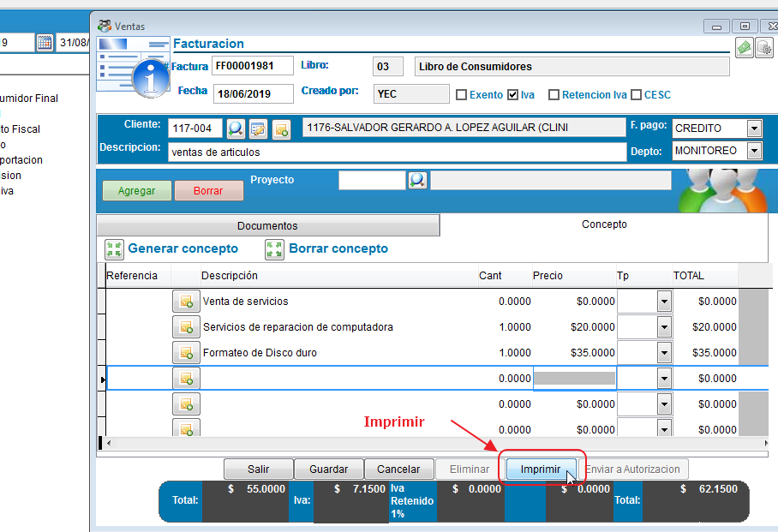Open the F. pago CREDITO dropdown
The image size is (778, 532).
tap(754, 129)
